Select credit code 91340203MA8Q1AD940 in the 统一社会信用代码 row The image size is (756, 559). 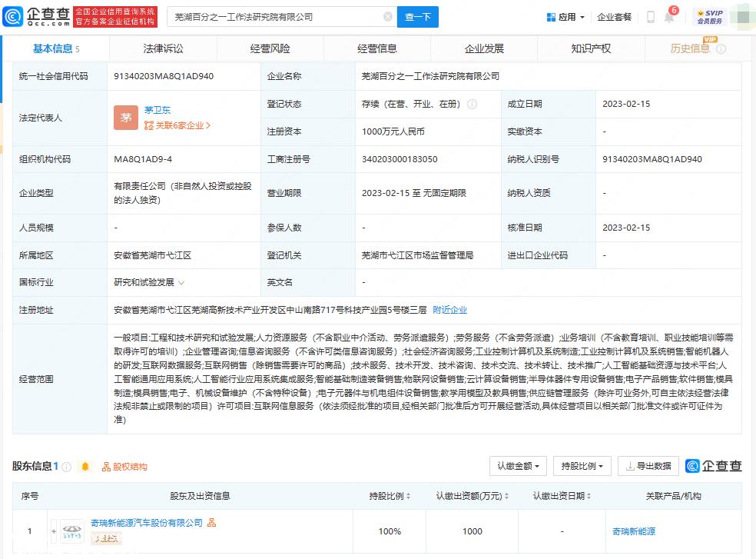coord(164,76)
